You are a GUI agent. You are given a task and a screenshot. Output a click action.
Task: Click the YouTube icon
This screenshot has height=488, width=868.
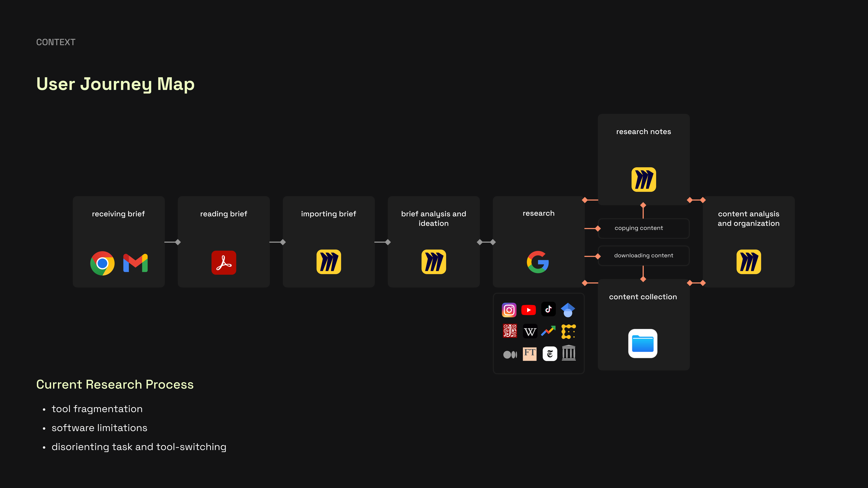(x=528, y=310)
